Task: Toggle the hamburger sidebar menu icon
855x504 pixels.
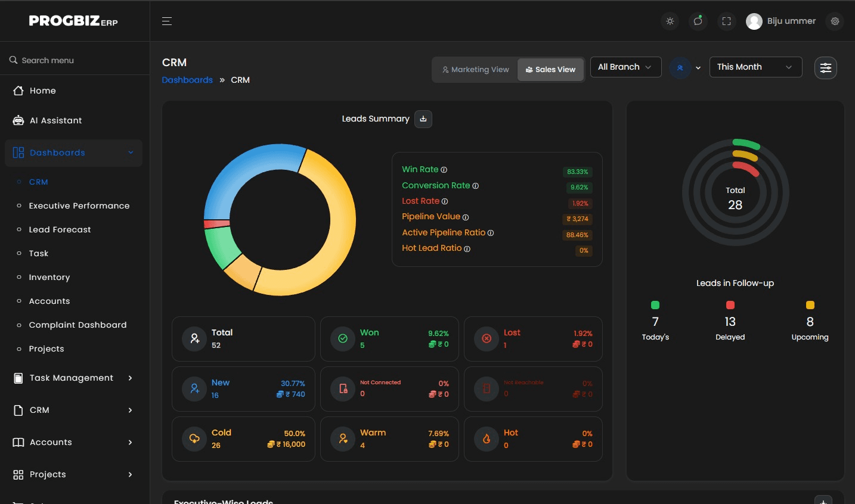Action: tap(167, 21)
